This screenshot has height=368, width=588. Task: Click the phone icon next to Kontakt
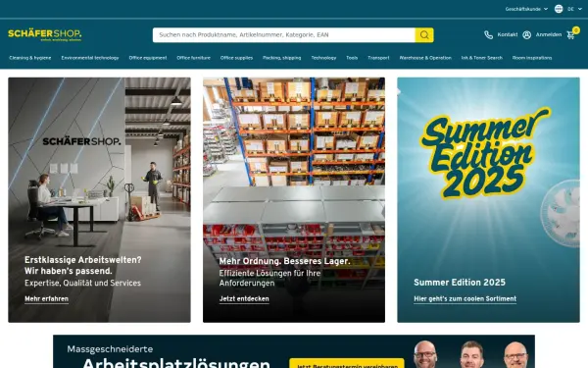pyautogui.click(x=488, y=35)
